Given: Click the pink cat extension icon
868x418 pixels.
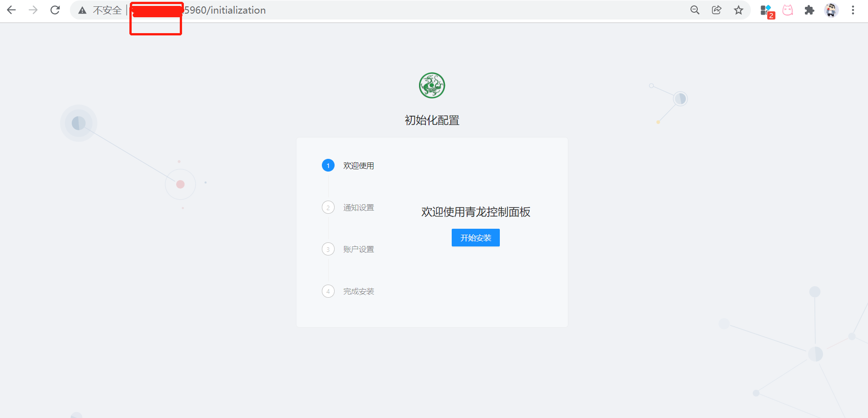Looking at the screenshot, I should click(x=788, y=10).
